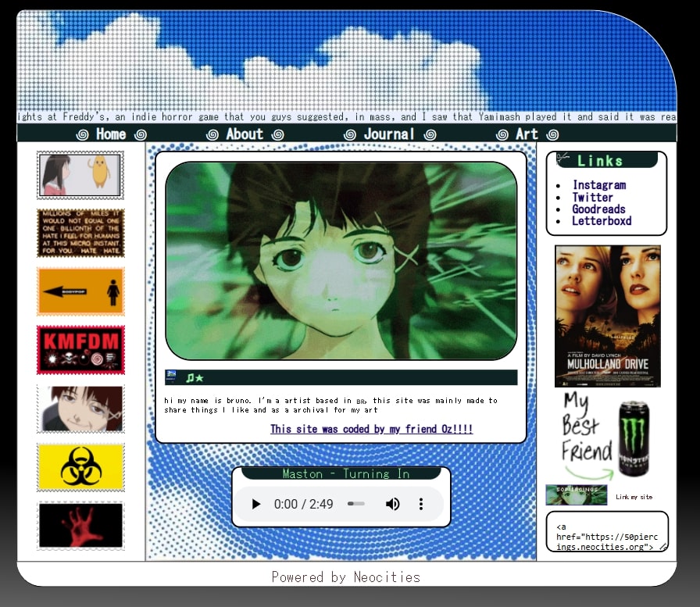Viewport: 700px width, 607px height.
Task: Open the Journal page
Action: (x=389, y=134)
